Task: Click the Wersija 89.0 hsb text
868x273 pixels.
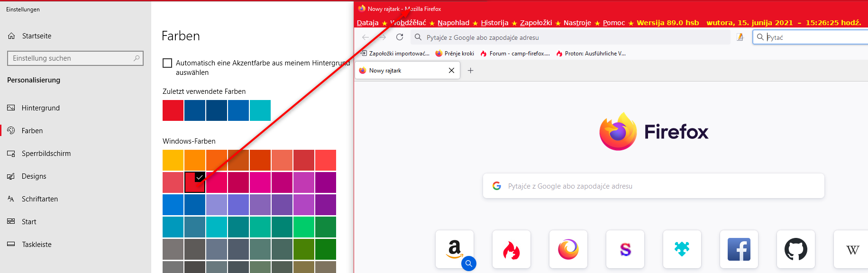Action: pyautogui.click(x=667, y=23)
